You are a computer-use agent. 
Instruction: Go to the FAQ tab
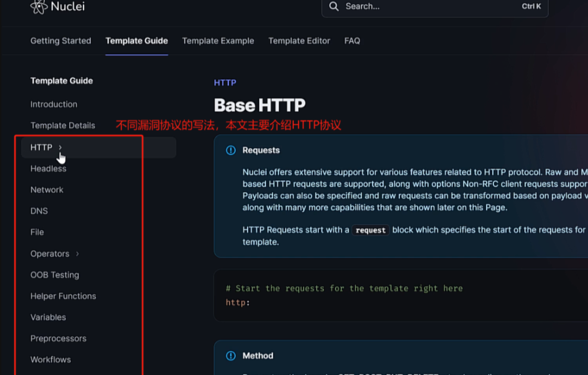point(352,41)
